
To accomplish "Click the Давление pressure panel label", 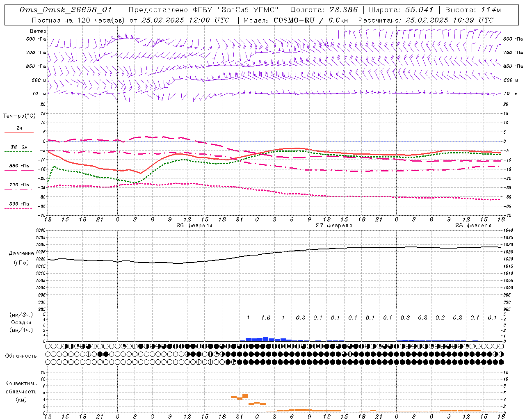I will [x=21, y=253].
